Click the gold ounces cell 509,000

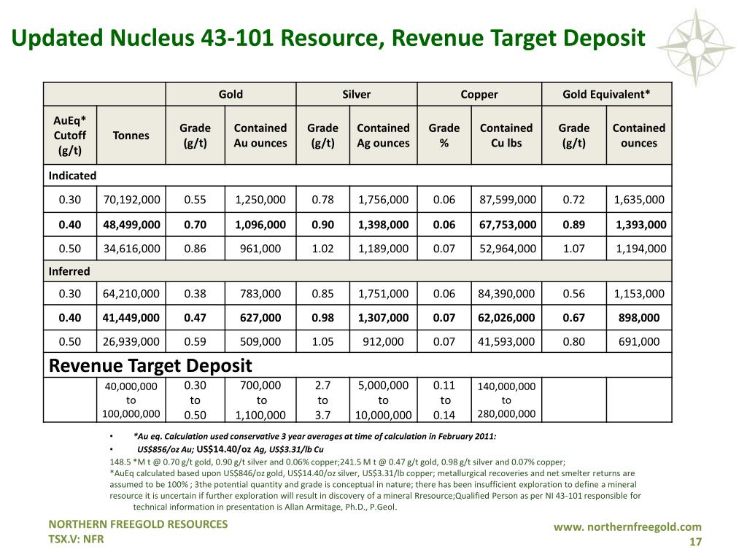(260, 341)
